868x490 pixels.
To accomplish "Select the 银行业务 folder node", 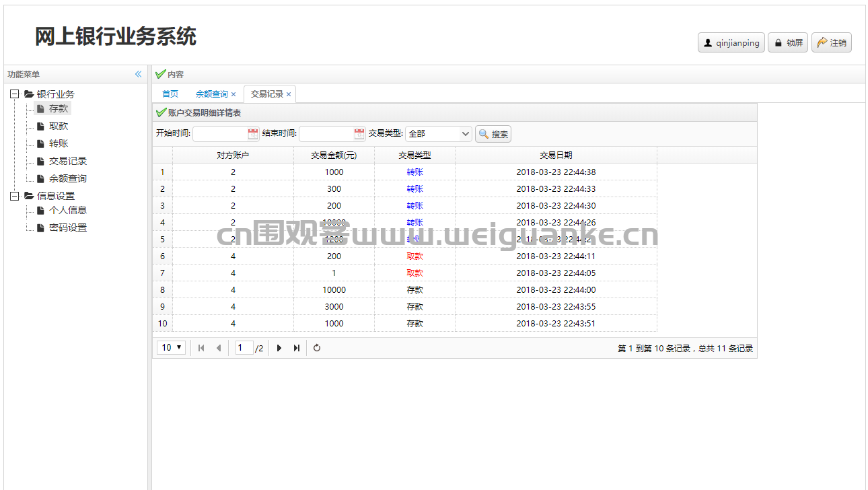I will (56, 94).
